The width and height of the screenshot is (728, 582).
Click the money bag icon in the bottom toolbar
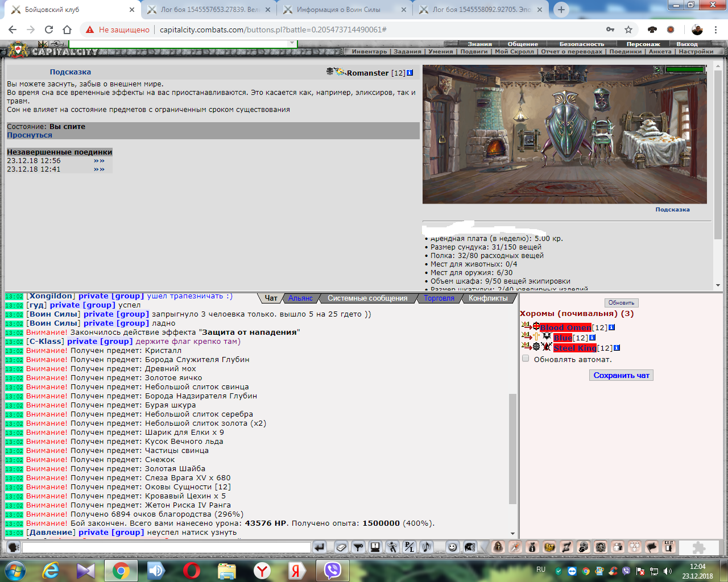[x=532, y=547]
